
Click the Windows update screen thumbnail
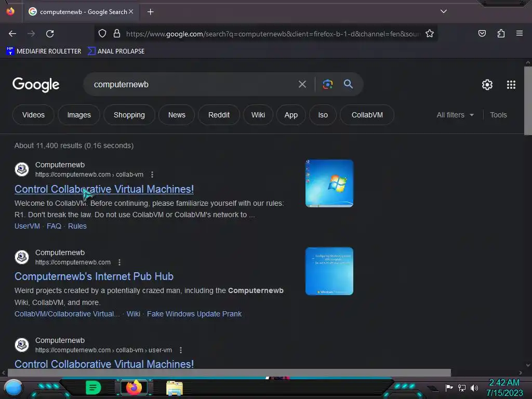pos(329,271)
